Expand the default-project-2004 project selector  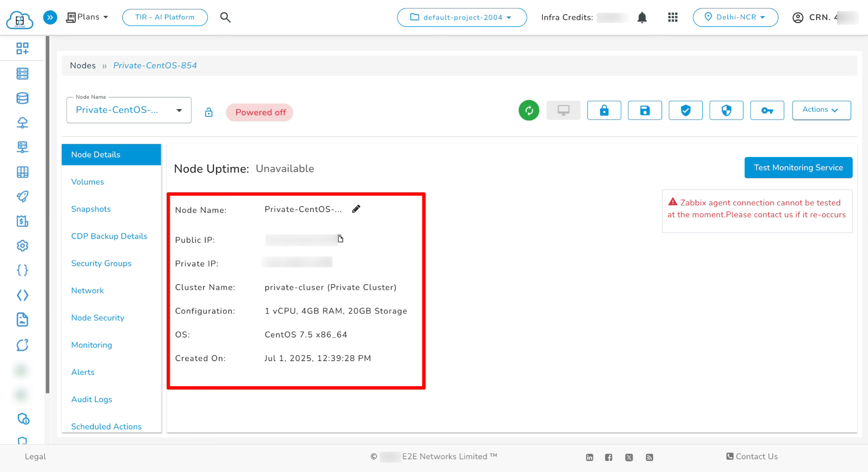pos(461,17)
